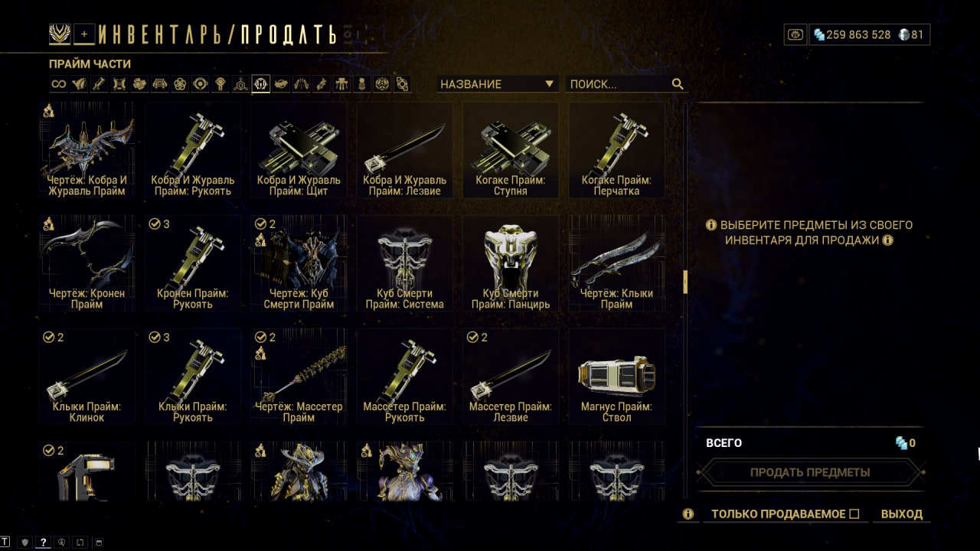Click into the Поиск search field
Image resolution: width=980 pixels, height=551 pixels.
618,84
